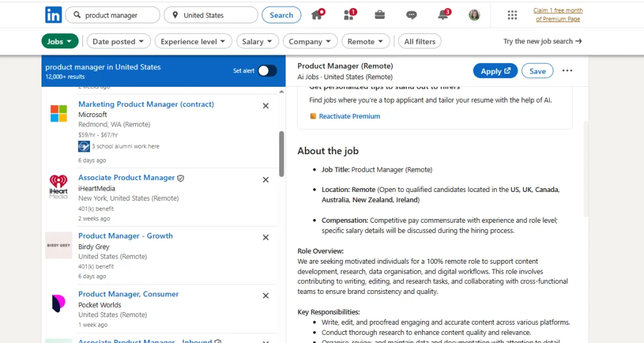The image size is (644, 343).
Task: Click the job list scrollbar thumb
Action: 281,154
